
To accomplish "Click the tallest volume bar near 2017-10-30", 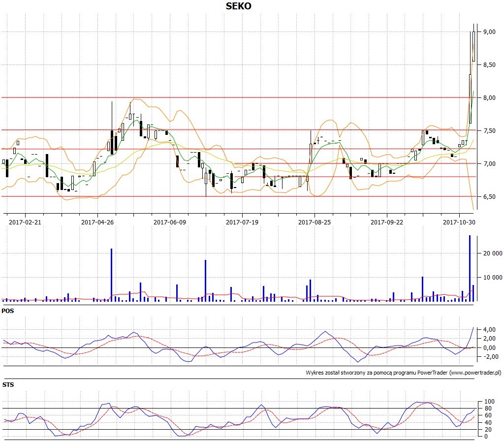I will coord(470,268).
